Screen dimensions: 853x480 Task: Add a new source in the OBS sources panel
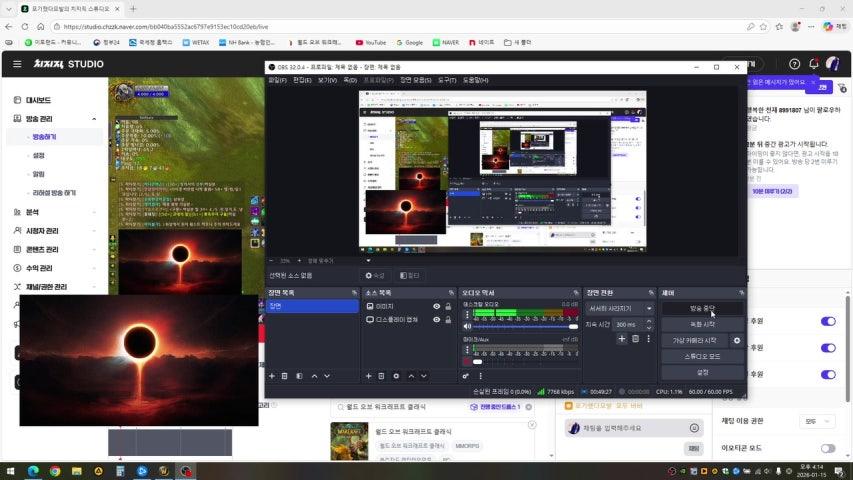[368, 376]
